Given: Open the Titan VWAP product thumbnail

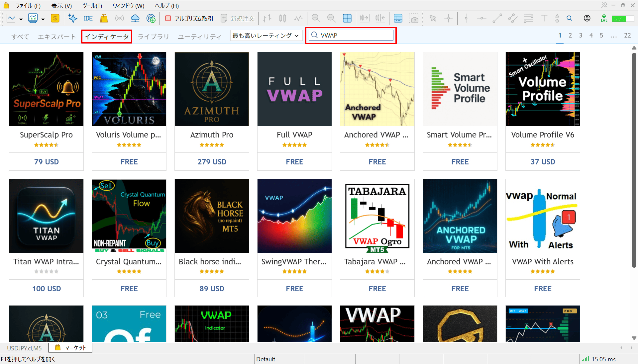Looking at the screenshot, I should pyautogui.click(x=46, y=216).
